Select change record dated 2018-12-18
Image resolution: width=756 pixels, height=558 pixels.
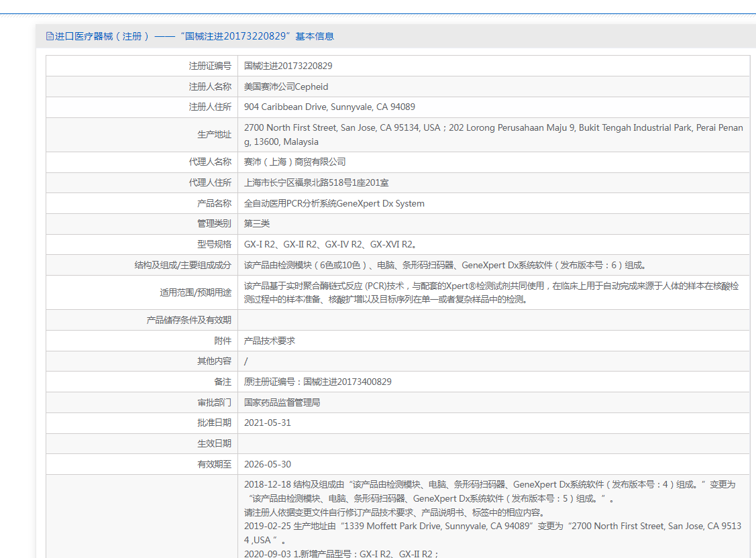coord(490,492)
